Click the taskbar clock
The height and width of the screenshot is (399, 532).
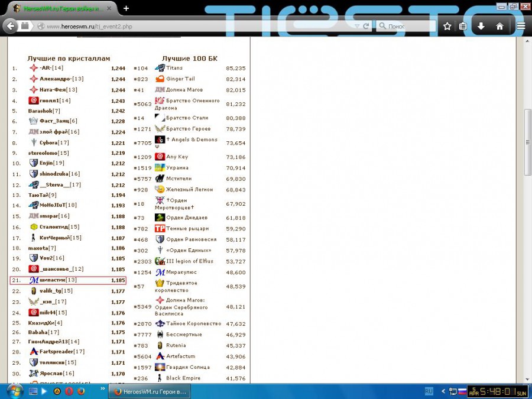(x=498, y=391)
